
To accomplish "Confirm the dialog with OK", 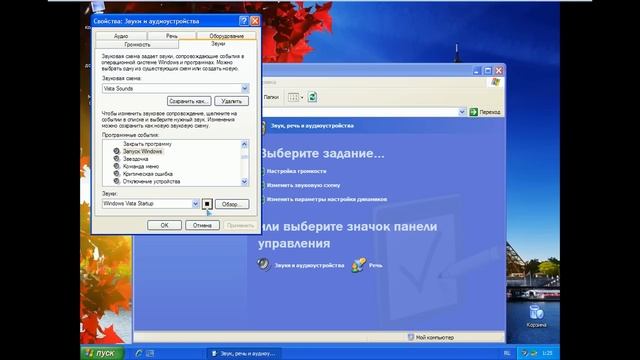I will [x=164, y=225].
